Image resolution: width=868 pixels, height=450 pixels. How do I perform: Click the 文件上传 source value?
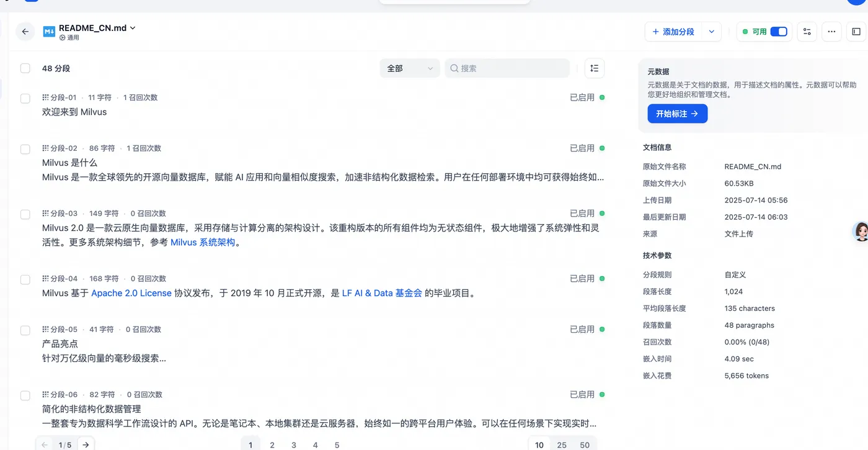[738, 234]
